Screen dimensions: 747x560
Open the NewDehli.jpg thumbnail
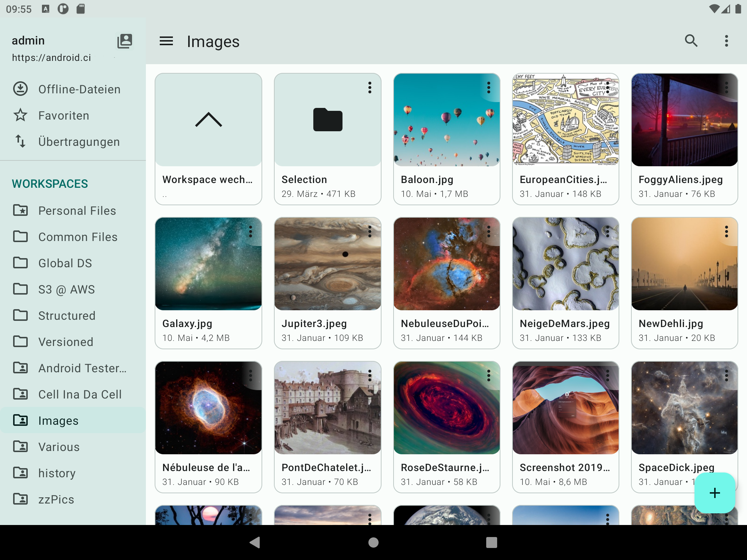click(685, 264)
